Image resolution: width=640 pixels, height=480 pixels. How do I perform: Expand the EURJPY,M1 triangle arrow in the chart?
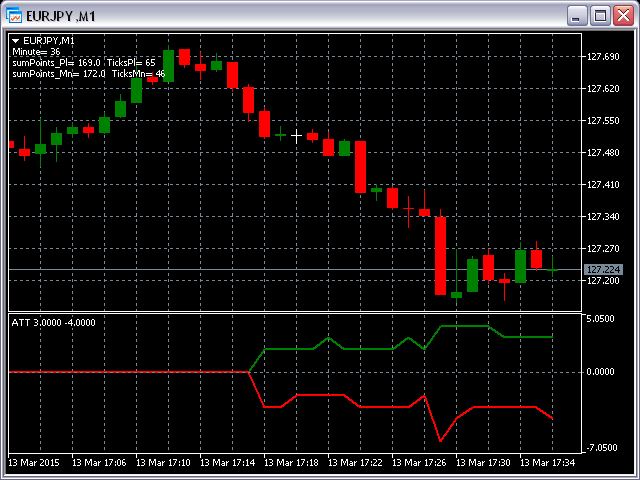point(15,40)
